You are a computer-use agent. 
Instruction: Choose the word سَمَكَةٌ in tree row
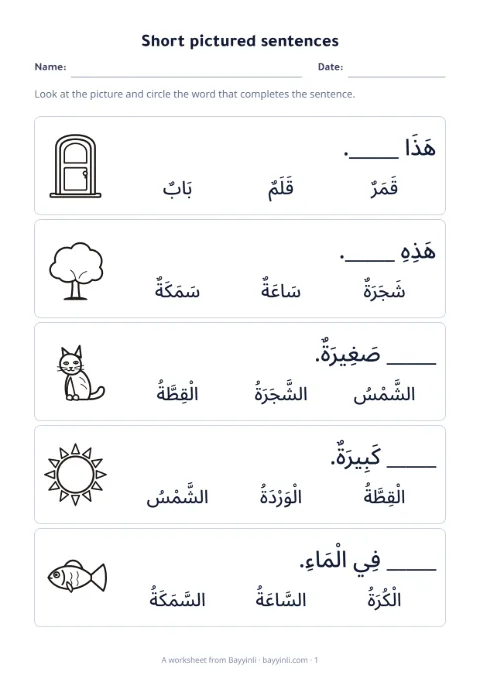click(x=178, y=289)
